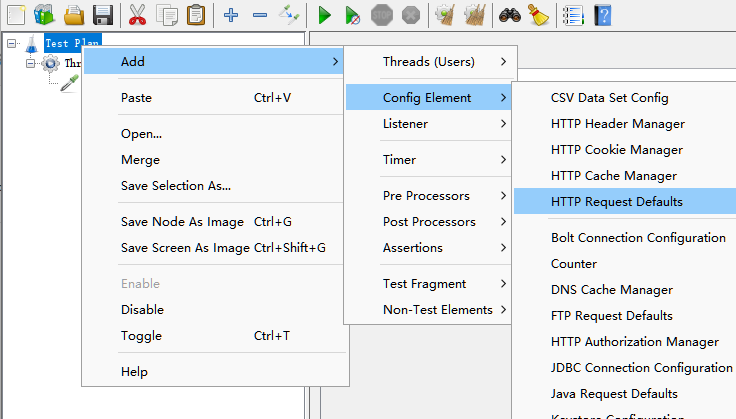Viewport: 736px width, 419px height.
Task: Disable the node via Disable entry
Action: [142, 310]
